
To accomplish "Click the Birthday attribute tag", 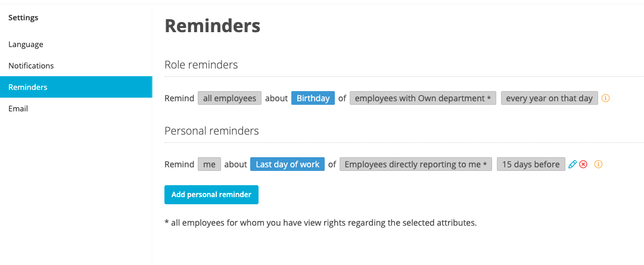I will click(x=313, y=98).
